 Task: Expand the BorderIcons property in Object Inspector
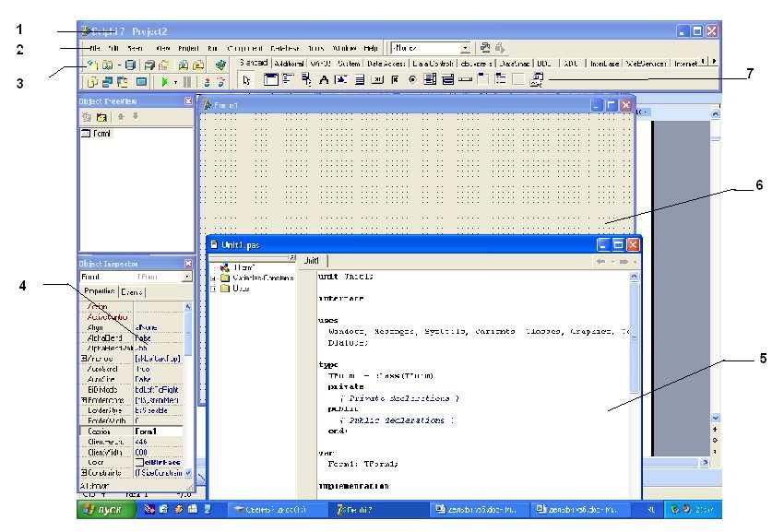(84, 400)
